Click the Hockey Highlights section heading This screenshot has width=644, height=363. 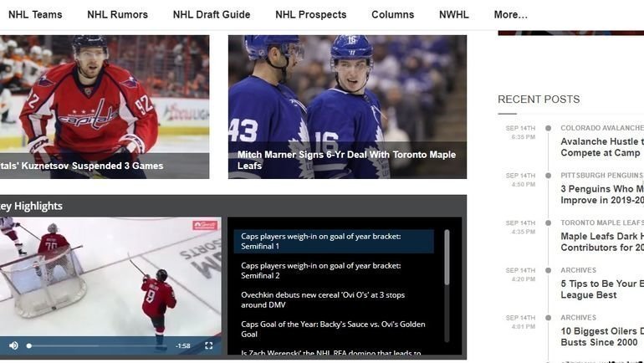(31, 206)
